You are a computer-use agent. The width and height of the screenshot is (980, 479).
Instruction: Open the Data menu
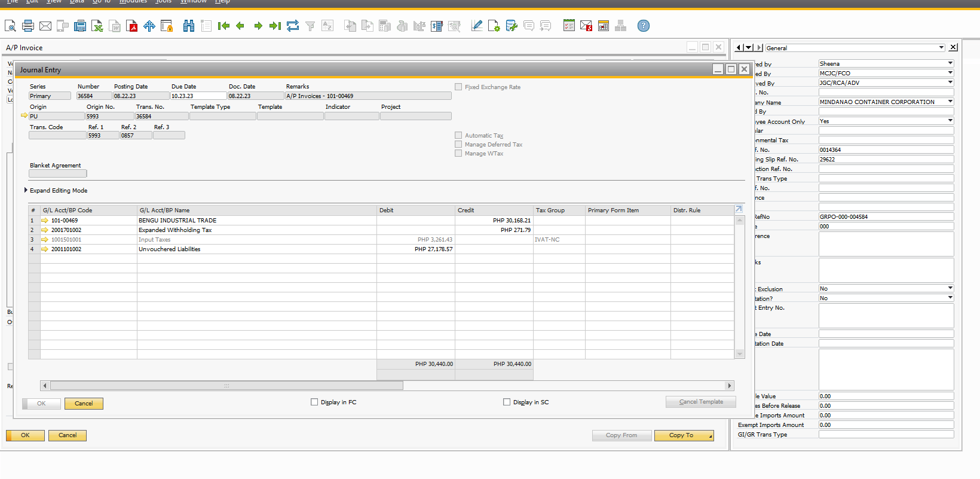click(x=77, y=2)
